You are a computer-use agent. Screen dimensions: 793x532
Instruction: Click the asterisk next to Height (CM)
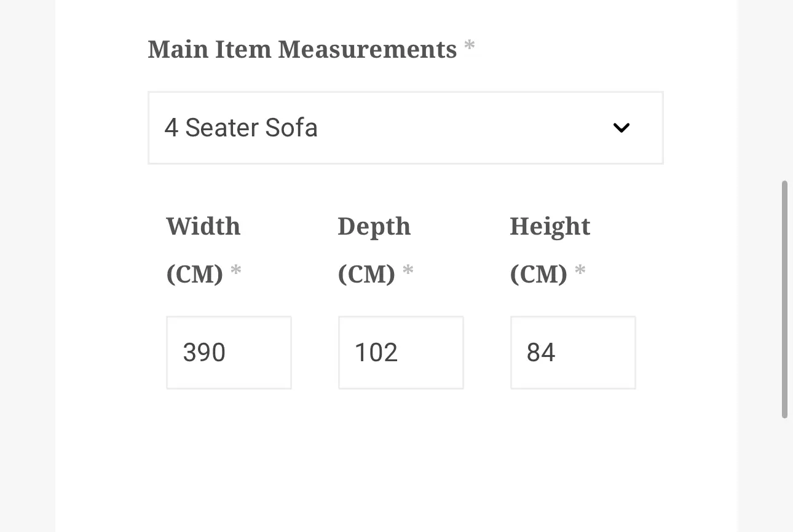coord(580,270)
